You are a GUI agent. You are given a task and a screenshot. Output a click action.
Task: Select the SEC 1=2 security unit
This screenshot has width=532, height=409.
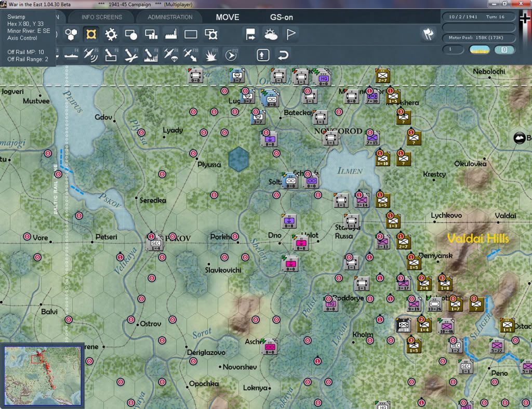[x=455, y=346]
